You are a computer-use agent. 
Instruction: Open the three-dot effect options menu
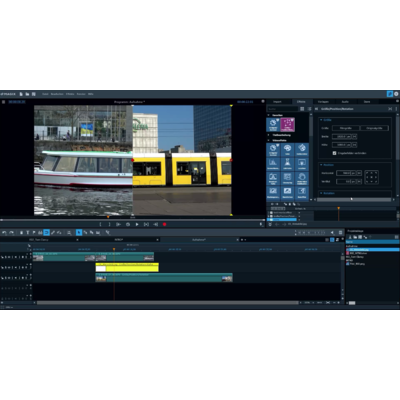point(396,109)
